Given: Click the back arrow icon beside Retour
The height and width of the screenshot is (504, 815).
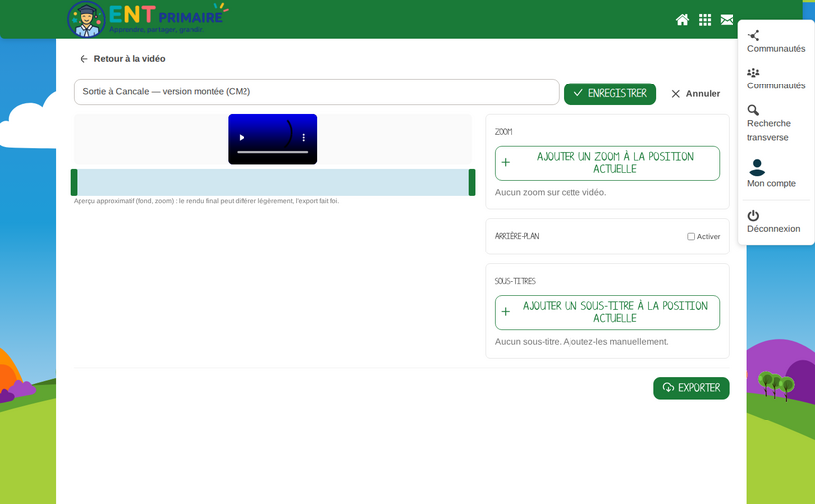Looking at the screenshot, I should [83, 59].
